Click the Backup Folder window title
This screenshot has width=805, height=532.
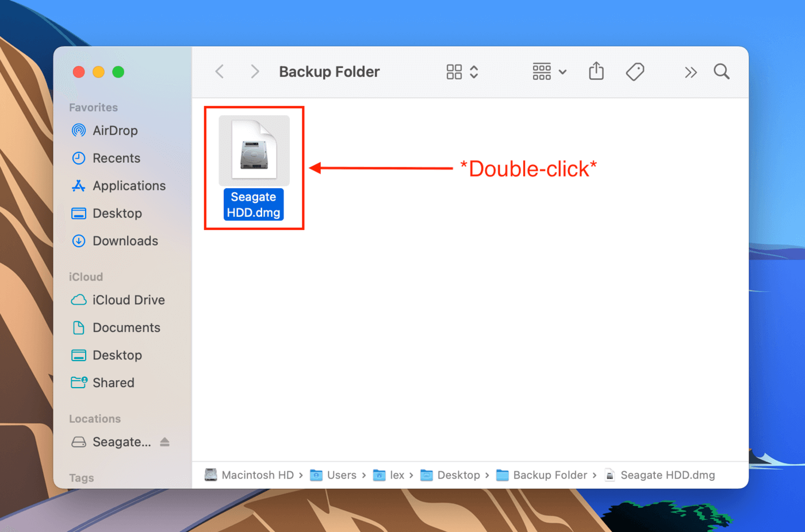tap(329, 72)
